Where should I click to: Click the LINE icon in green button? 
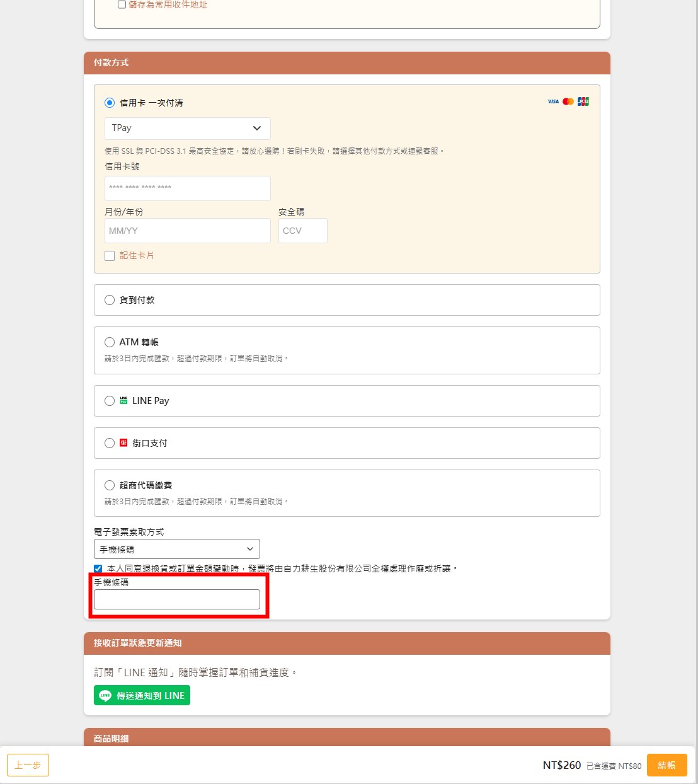[105, 696]
